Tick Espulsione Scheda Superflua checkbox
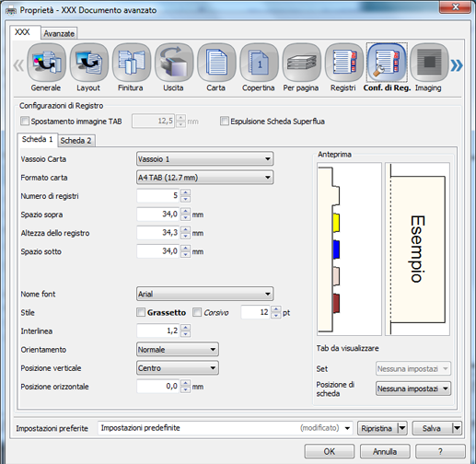Image resolution: width=476 pixels, height=464 pixels. (225, 121)
